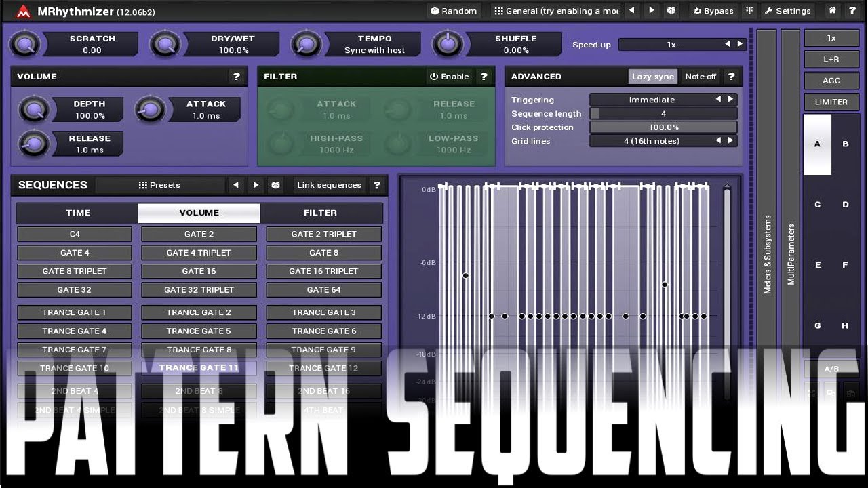Load the GATE 4 TRIPLET preset

[199, 253]
